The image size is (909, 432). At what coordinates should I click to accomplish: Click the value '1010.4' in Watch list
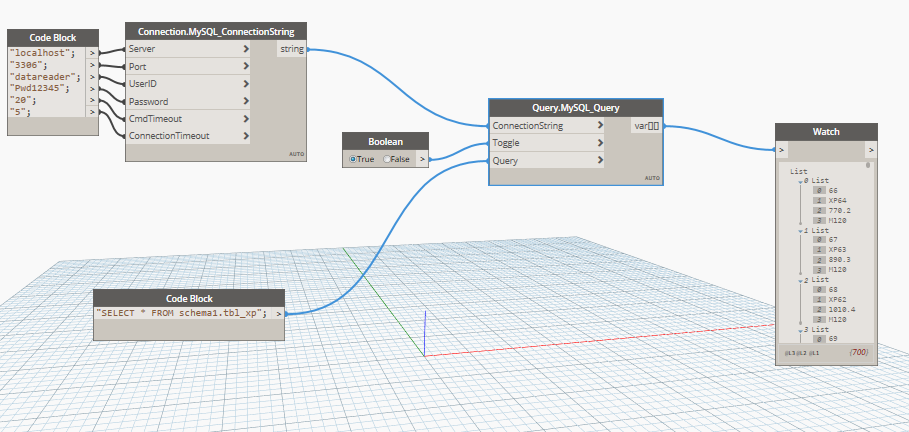tap(842, 309)
